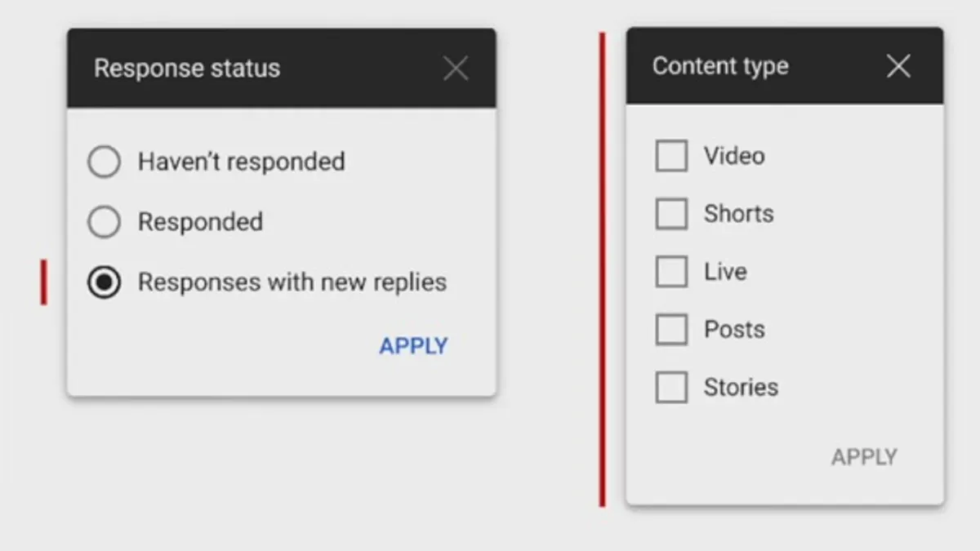Screen dimensions: 980x551
Task: Click the Content type header title
Action: click(x=720, y=67)
